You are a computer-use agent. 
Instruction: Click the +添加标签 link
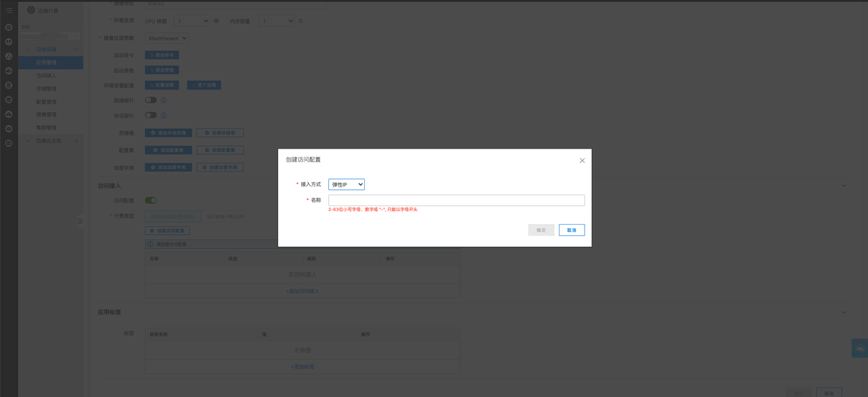pyautogui.click(x=302, y=367)
